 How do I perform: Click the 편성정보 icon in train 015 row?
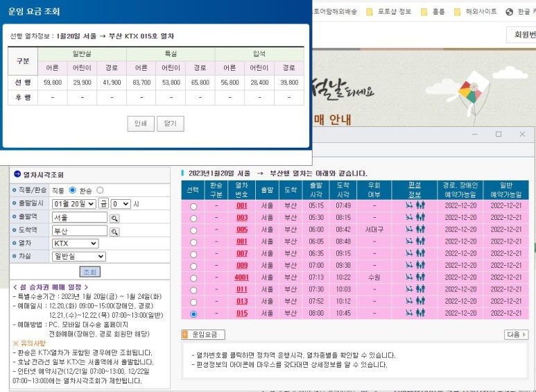click(415, 313)
